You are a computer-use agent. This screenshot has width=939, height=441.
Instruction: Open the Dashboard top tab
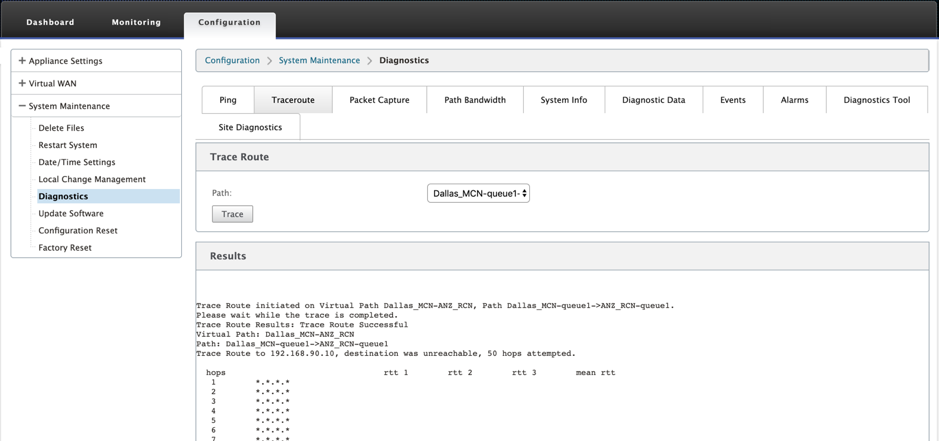tap(50, 22)
